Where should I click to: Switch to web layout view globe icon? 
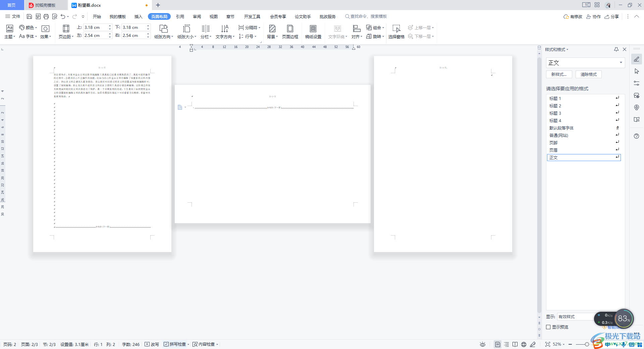point(524,344)
